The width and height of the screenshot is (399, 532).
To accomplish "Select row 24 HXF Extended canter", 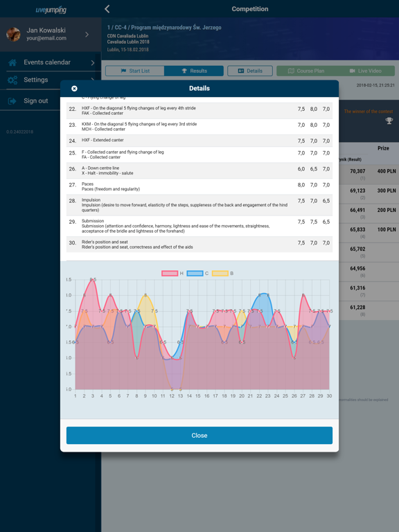I will (199, 141).
